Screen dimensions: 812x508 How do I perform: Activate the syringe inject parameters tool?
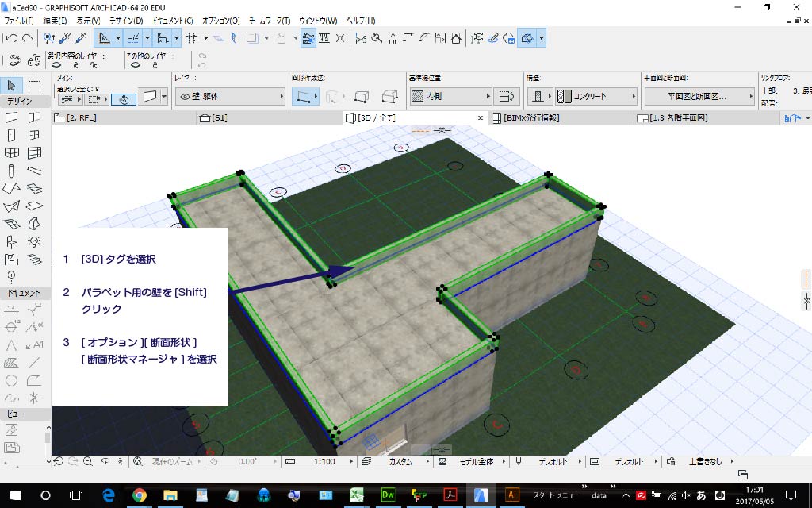(81, 38)
